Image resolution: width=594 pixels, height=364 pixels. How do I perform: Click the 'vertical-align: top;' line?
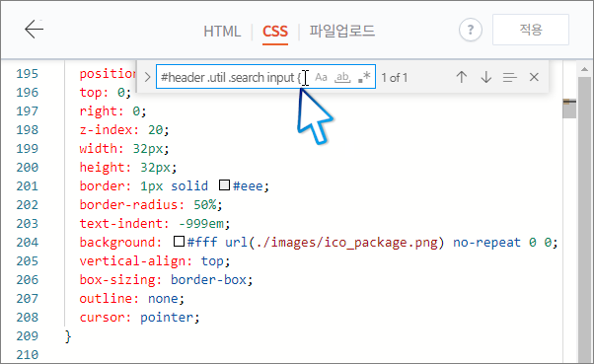(155, 261)
